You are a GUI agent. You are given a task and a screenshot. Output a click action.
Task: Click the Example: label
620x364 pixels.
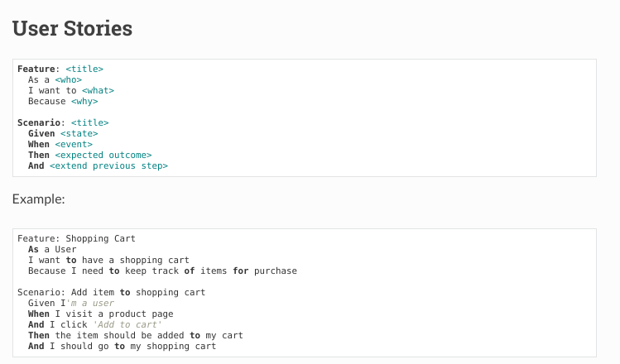[38, 199]
